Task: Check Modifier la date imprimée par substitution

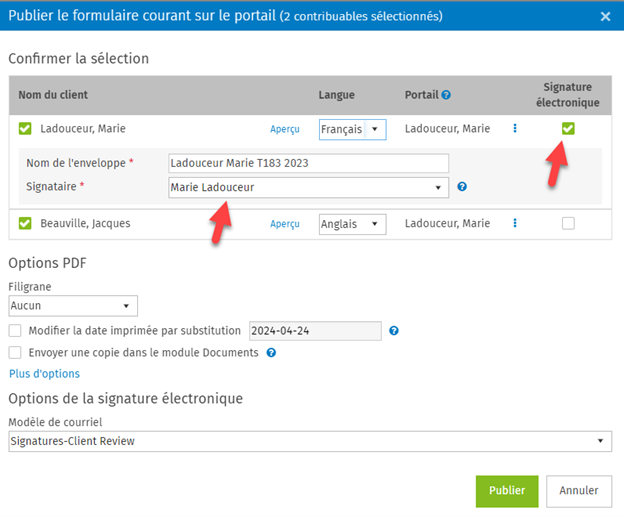Action: (x=15, y=331)
